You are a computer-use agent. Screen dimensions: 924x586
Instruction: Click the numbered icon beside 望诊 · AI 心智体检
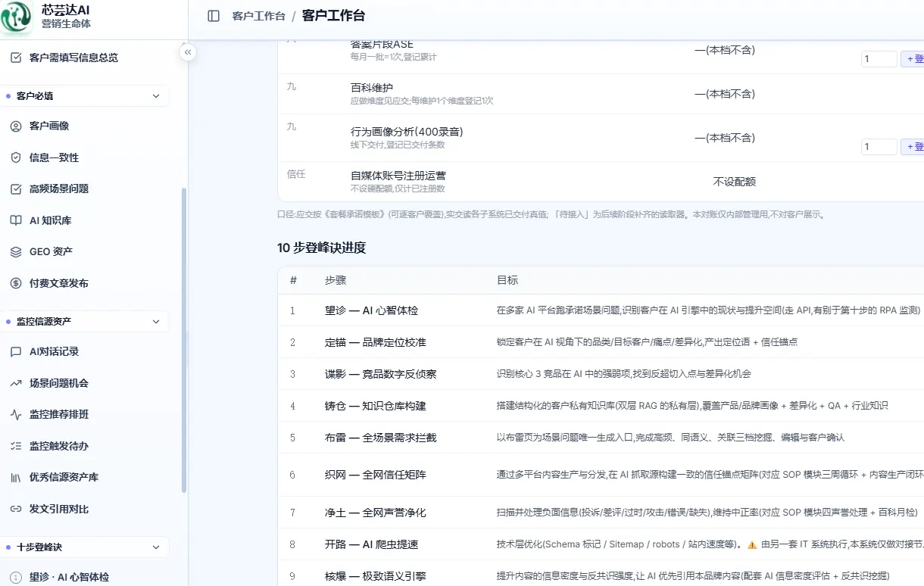click(16, 577)
